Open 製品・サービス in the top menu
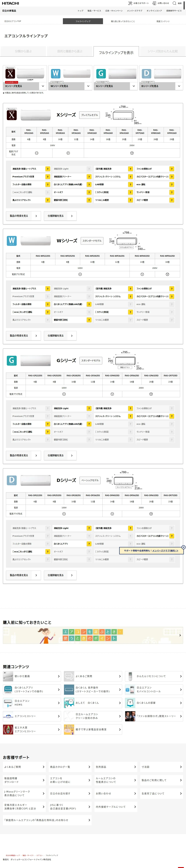The image size is (186, 868). click(94, 11)
